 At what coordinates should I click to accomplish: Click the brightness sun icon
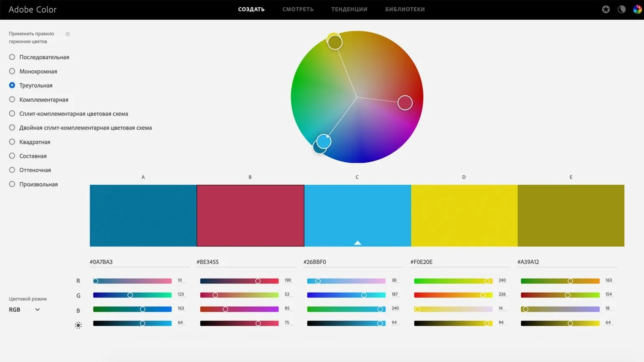pos(78,325)
